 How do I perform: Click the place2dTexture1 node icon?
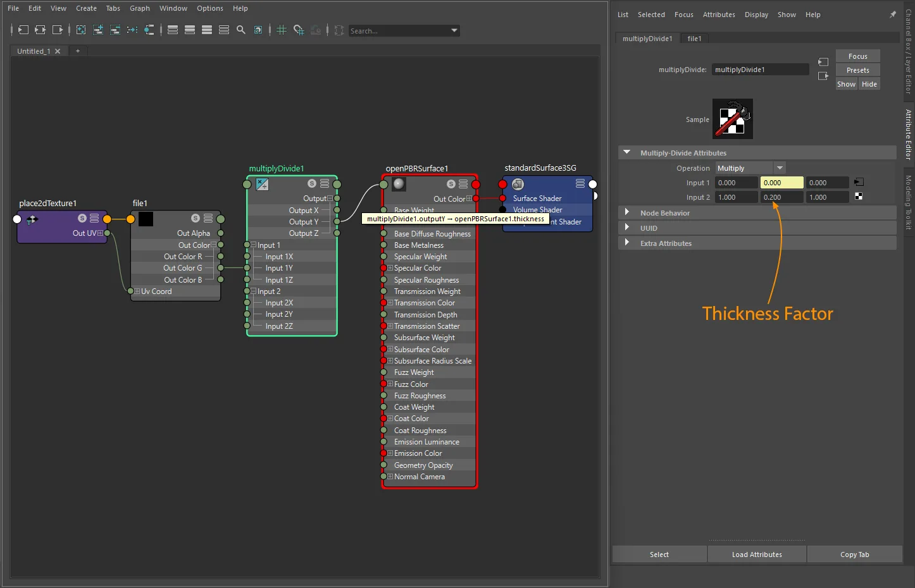coord(32,219)
